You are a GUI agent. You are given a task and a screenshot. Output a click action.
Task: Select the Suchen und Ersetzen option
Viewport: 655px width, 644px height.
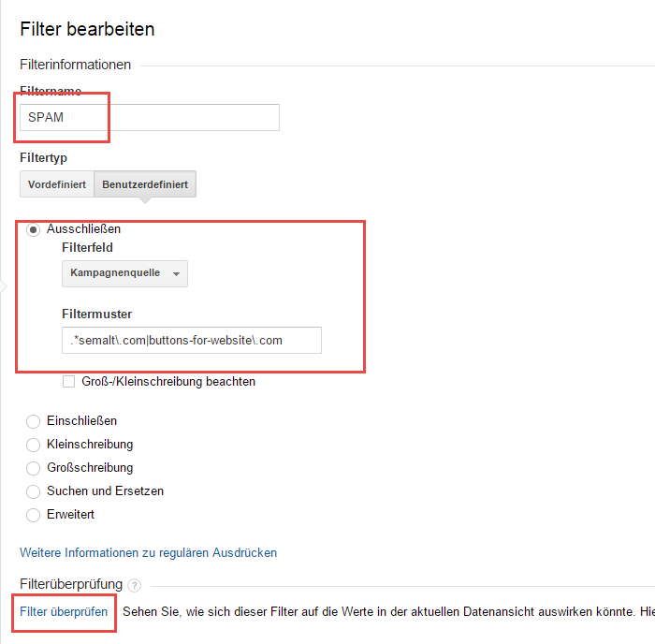(x=33, y=491)
